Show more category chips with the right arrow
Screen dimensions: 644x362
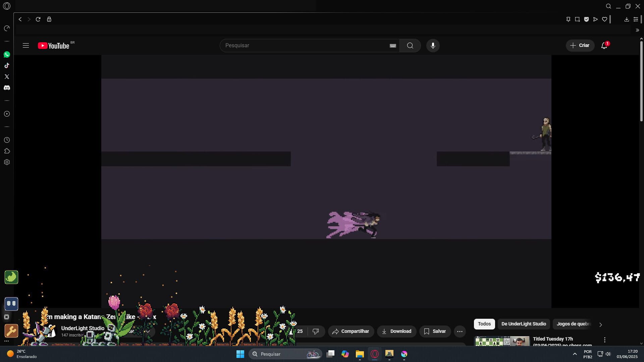(600, 324)
